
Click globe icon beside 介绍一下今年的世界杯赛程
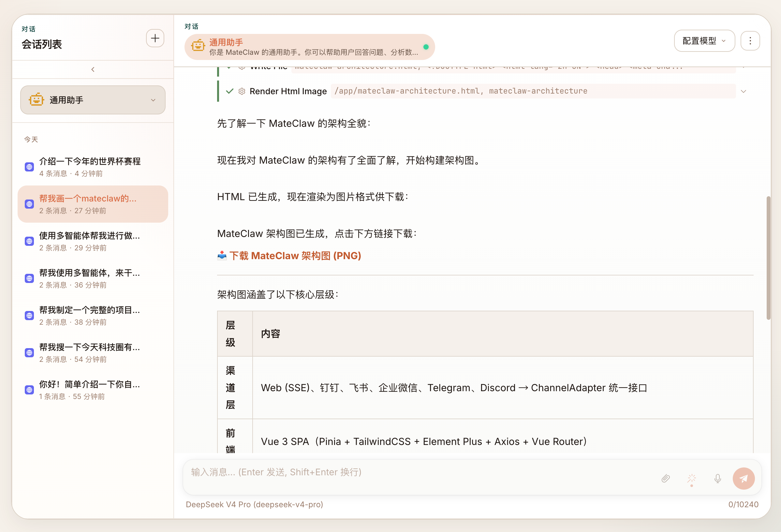click(30, 167)
